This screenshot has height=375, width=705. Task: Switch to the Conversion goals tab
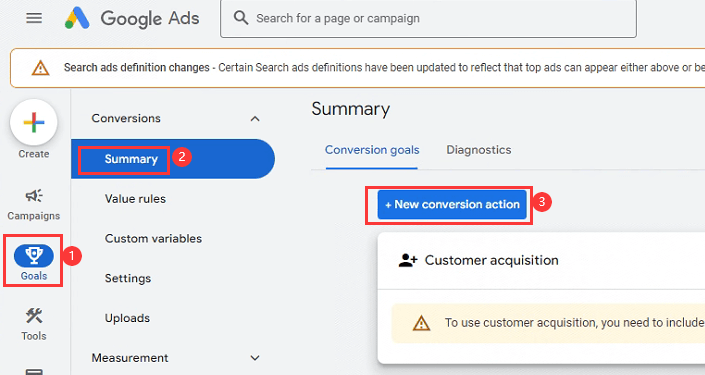click(x=372, y=150)
